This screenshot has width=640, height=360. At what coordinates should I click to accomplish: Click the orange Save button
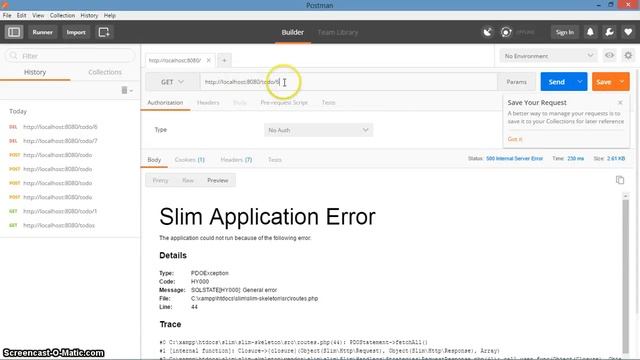pyautogui.click(x=604, y=82)
